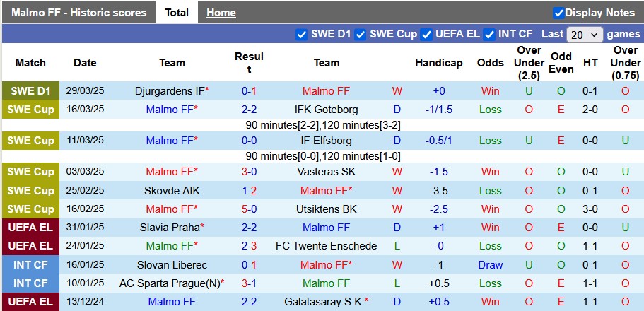Image resolution: width=644 pixels, height=311 pixels.
Task: Click the UEFA EL badge for 31/01/25
Action: (x=30, y=227)
